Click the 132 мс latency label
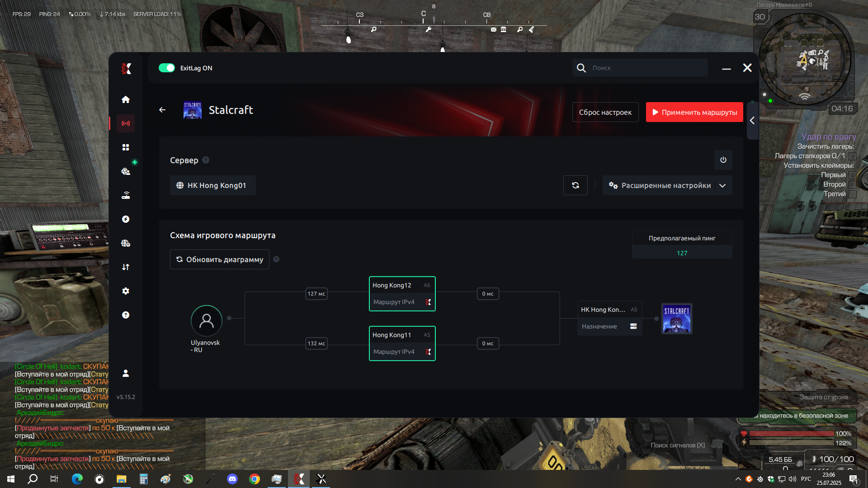Image resolution: width=868 pixels, height=488 pixels. [316, 343]
